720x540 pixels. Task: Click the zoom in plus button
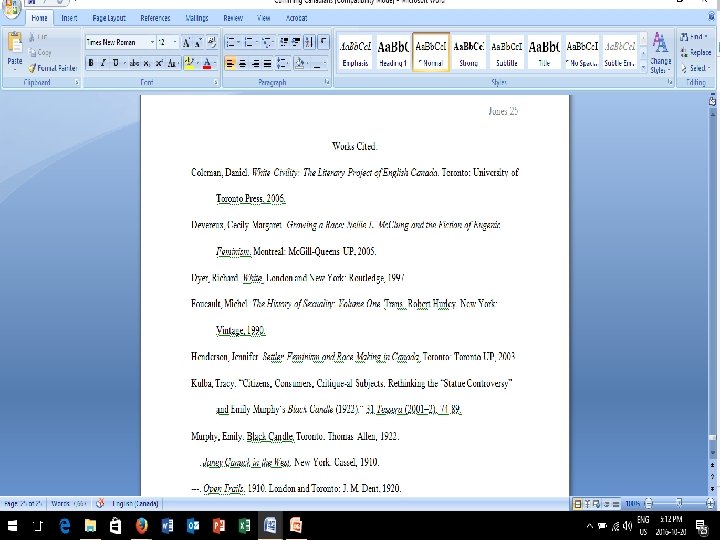tap(710, 504)
